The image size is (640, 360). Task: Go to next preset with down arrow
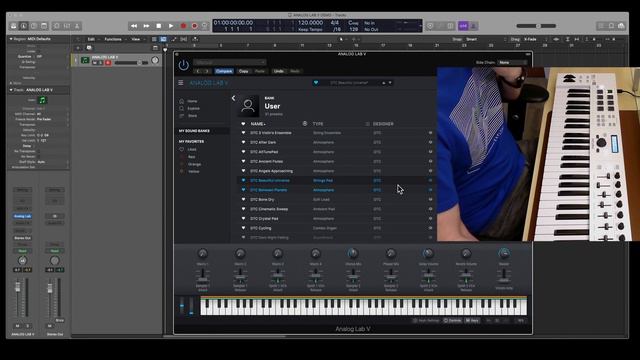pos(390,82)
